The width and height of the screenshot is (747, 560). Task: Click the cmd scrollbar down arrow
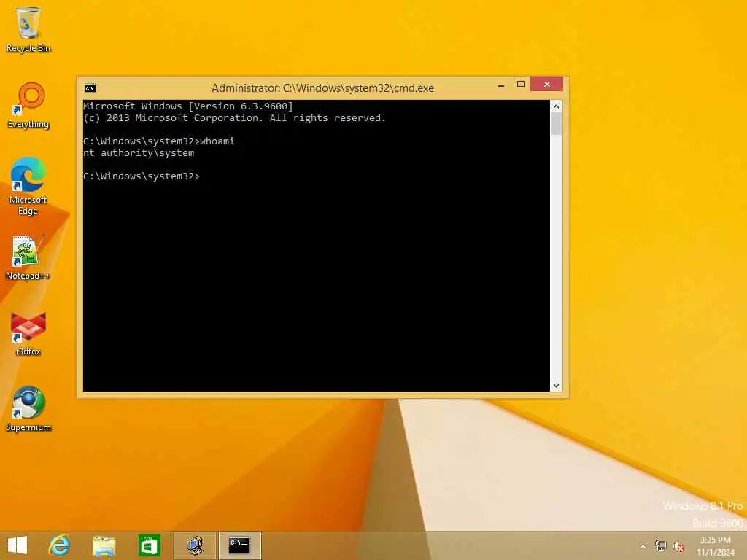click(x=556, y=385)
